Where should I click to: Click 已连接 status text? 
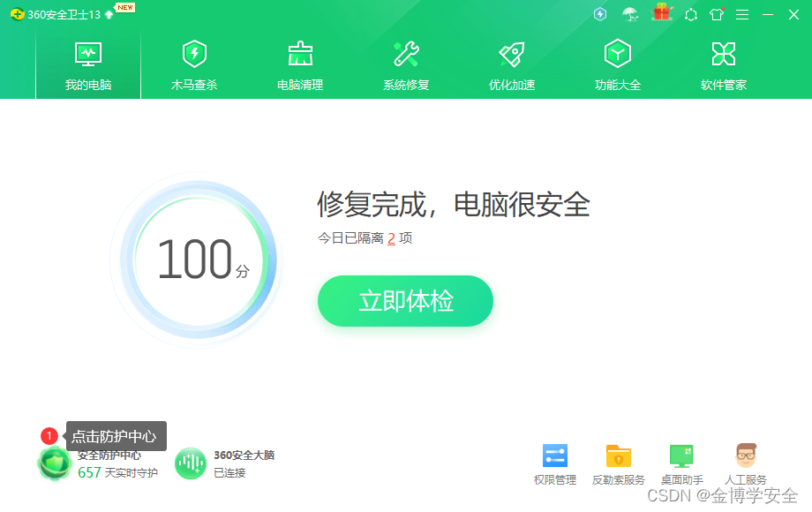coord(230,472)
